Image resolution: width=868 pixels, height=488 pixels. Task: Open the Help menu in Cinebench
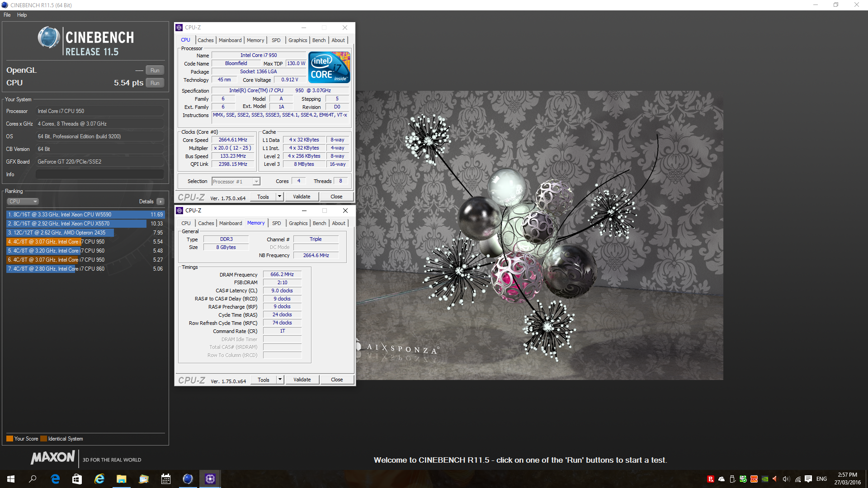click(22, 15)
